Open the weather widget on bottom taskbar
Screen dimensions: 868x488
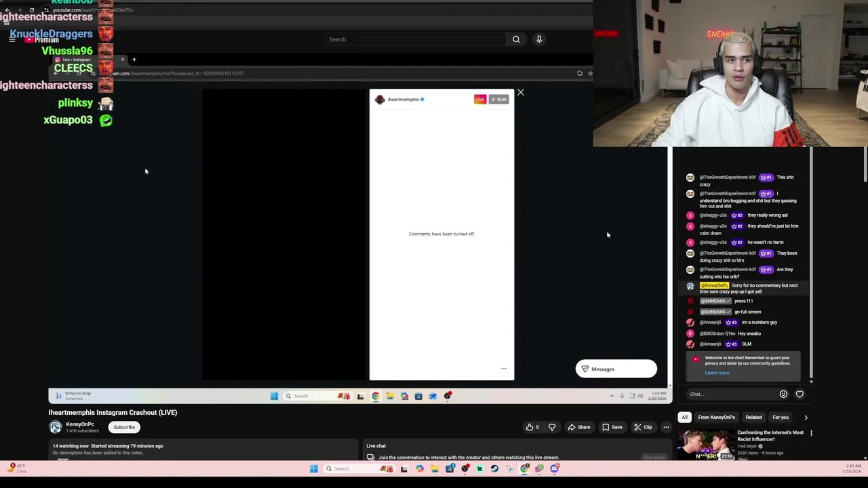click(x=17, y=468)
